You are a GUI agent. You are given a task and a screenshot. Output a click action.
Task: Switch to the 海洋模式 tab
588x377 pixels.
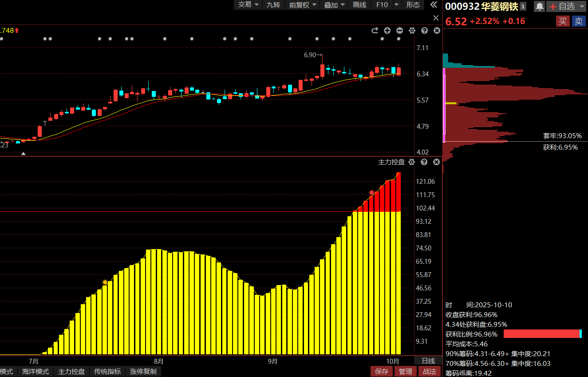click(x=36, y=371)
